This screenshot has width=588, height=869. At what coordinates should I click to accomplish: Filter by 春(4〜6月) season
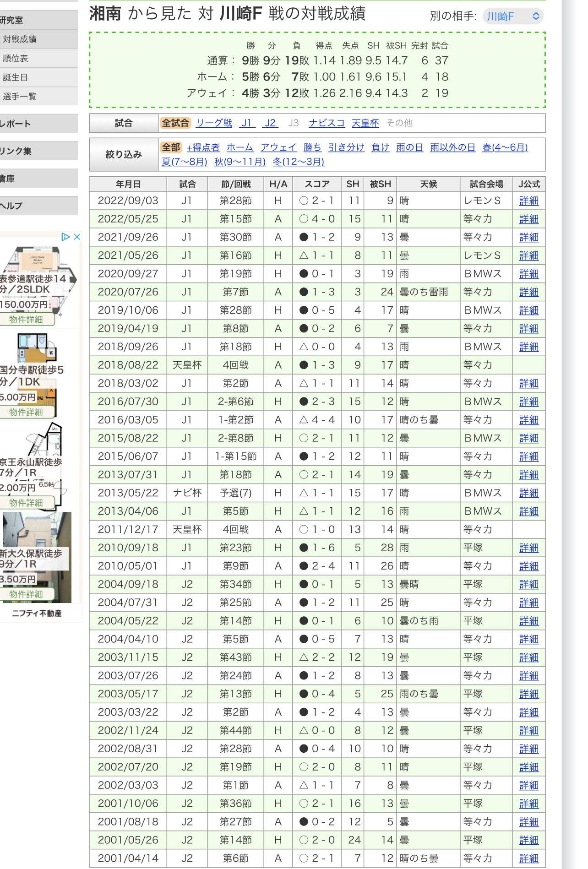[505, 147]
